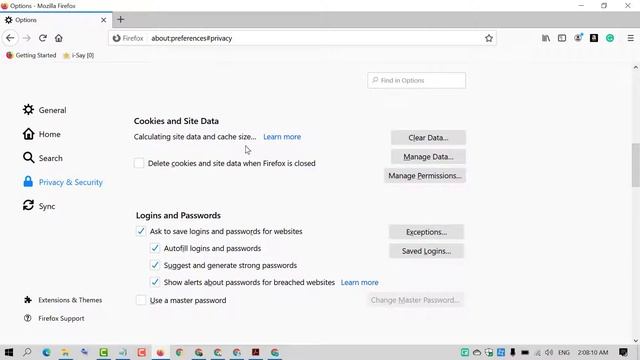
Task: Open Manage Permissions dialog
Action: (x=425, y=176)
